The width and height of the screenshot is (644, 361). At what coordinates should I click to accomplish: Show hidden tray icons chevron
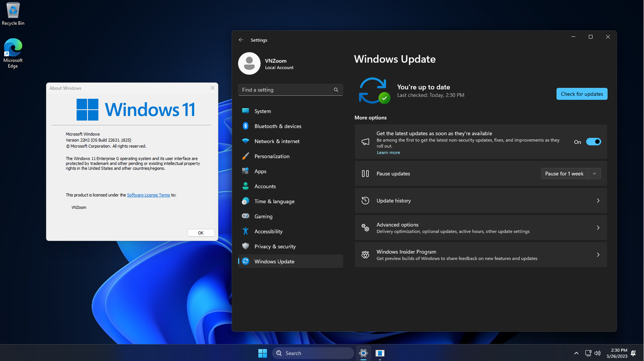click(576, 353)
